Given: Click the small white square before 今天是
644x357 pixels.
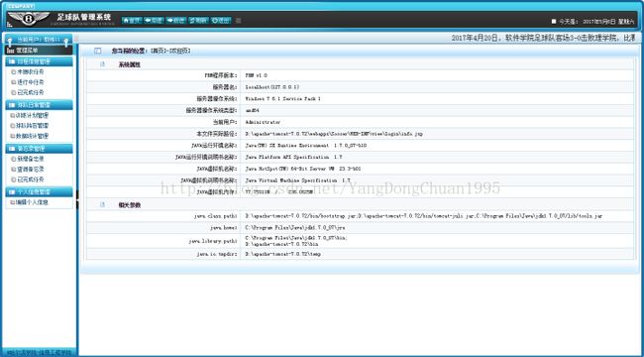Looking at the screenshot, I should coord(554,21).
